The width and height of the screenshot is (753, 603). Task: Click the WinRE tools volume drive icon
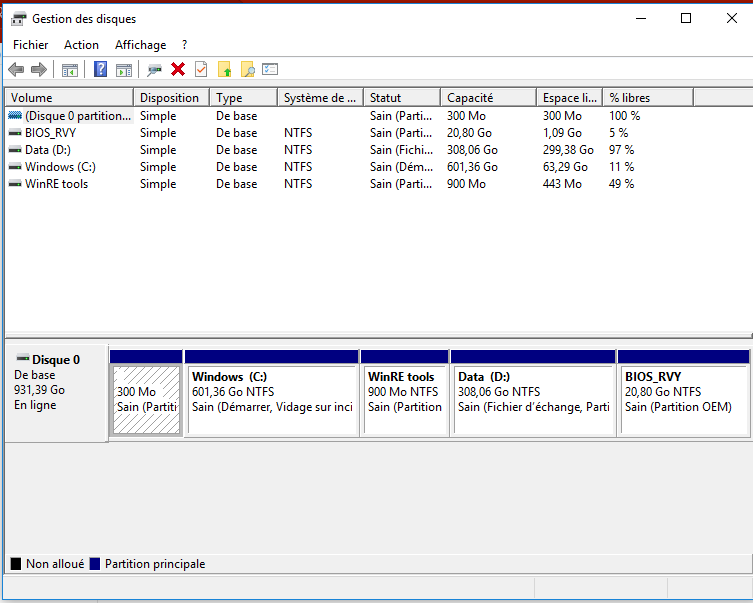pos(15,184)
